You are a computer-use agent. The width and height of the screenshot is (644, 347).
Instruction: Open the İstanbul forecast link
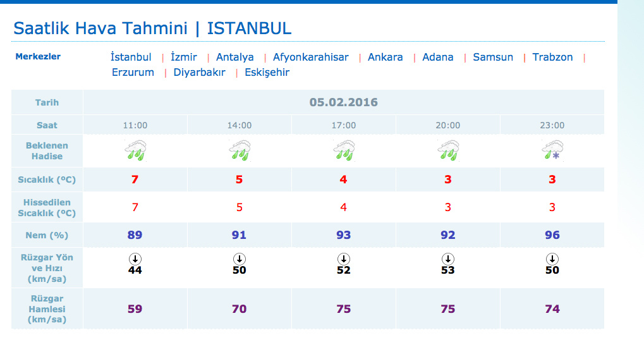click(131, 57)
